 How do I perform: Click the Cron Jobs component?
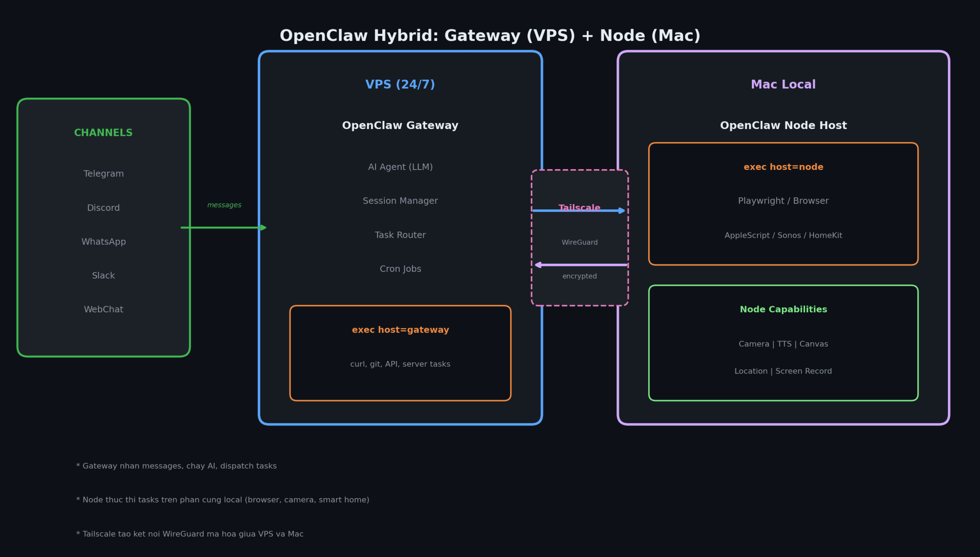(400, 268)
